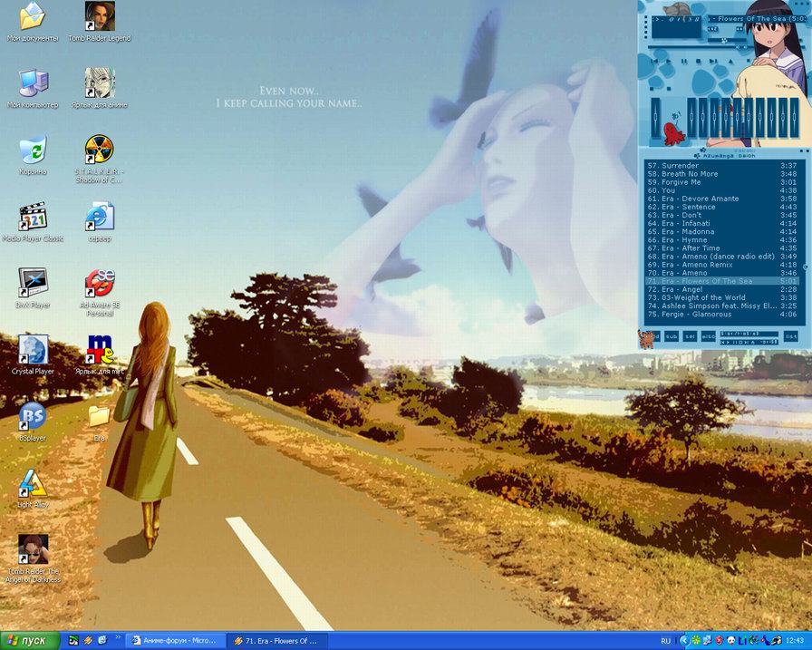Launch Tomb Raider The Angel of Darkness

coord(33,559)
